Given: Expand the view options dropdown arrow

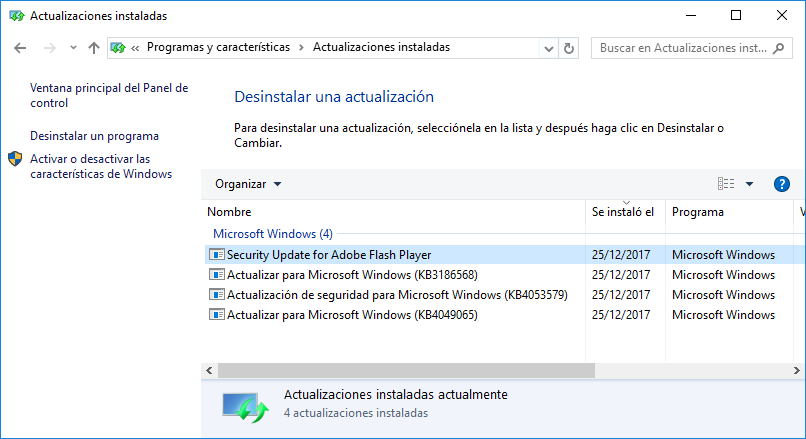Looking at the screenshot, I should pyautogui.click(x=749, y=184).
